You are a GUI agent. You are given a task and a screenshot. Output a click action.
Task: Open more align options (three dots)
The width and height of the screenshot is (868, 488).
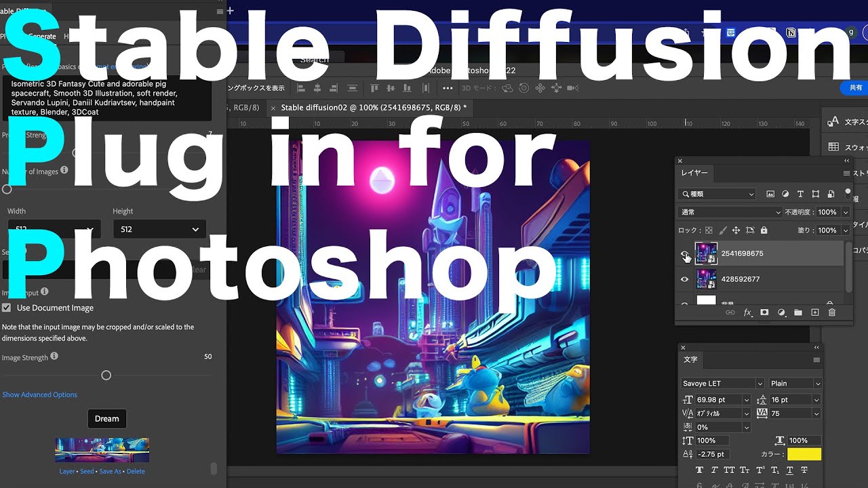pyautogui.click(x=448, y=88)
